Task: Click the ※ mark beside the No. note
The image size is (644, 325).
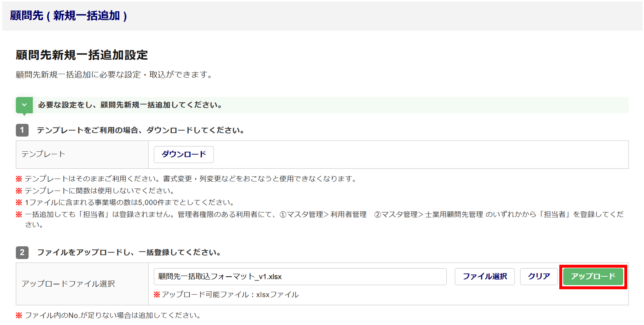Action: tap(19, 315)
